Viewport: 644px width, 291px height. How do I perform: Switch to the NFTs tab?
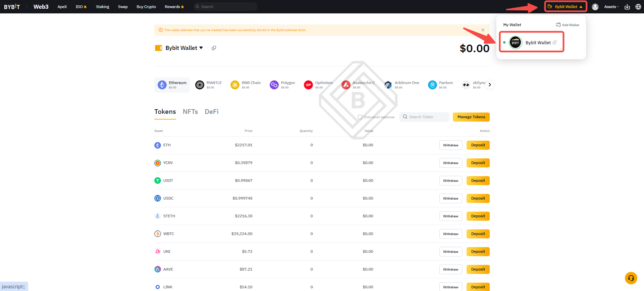pos(190,112)
